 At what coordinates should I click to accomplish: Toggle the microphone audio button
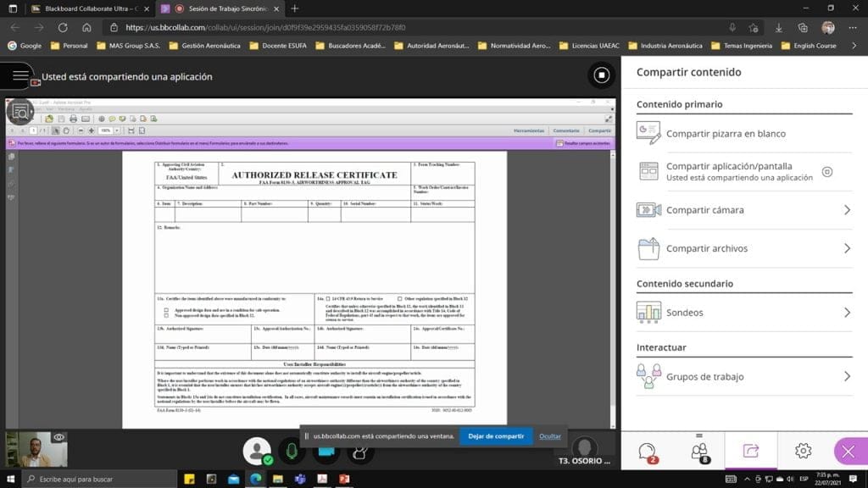[292, 451]
